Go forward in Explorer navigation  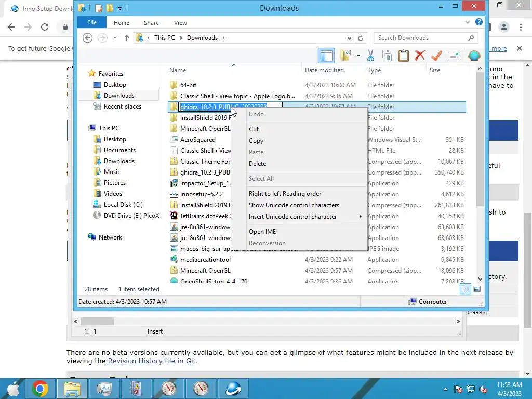[x=102, y=37]
